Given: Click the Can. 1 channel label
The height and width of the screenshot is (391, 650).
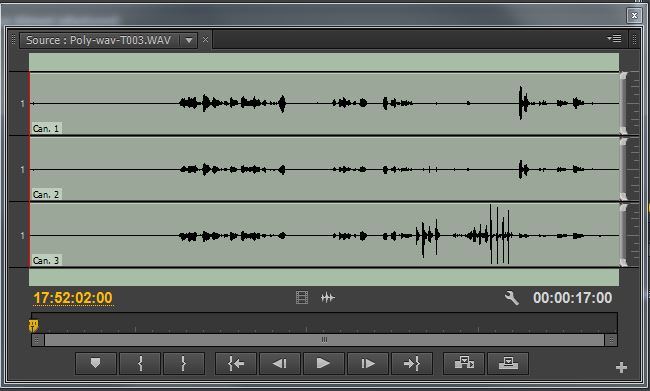Looking at the screenshot, I should 46,129.
